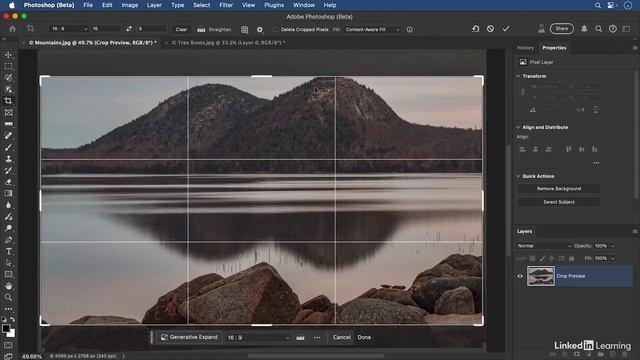Viewport: 640px width, 360px height.
Task: Click the Select Subject button
Action: (x=559, y=202)
